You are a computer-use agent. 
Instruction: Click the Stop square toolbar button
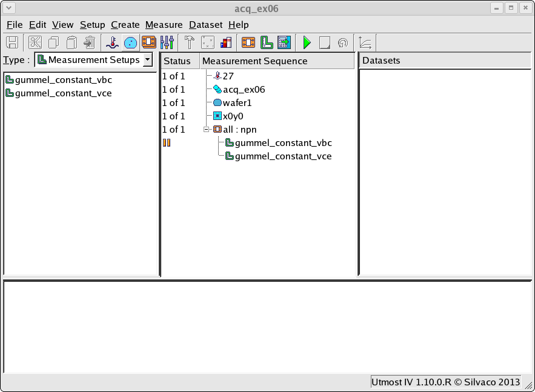coord(325,42)
